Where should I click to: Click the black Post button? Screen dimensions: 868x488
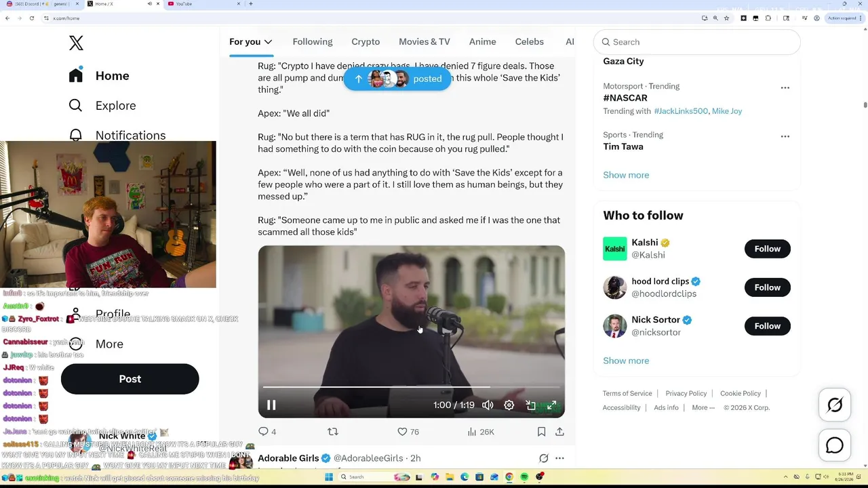tap(130, 379)
